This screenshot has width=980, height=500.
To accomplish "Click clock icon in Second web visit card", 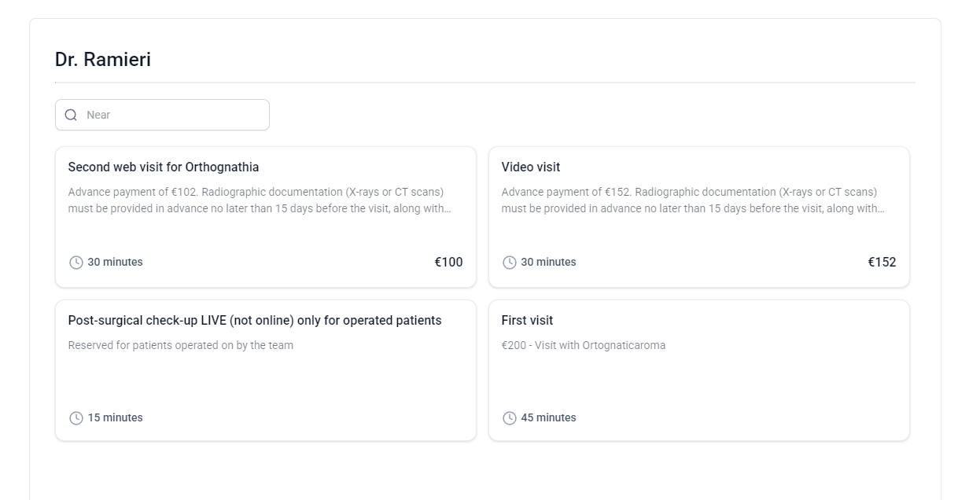I will tap(76, 263).
